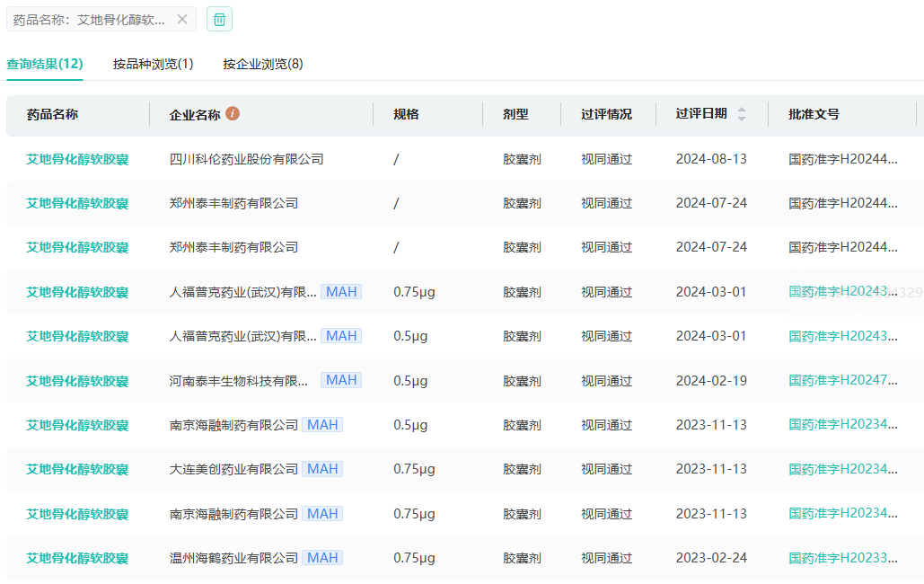Click the 规格 column header

pos(406,114)
